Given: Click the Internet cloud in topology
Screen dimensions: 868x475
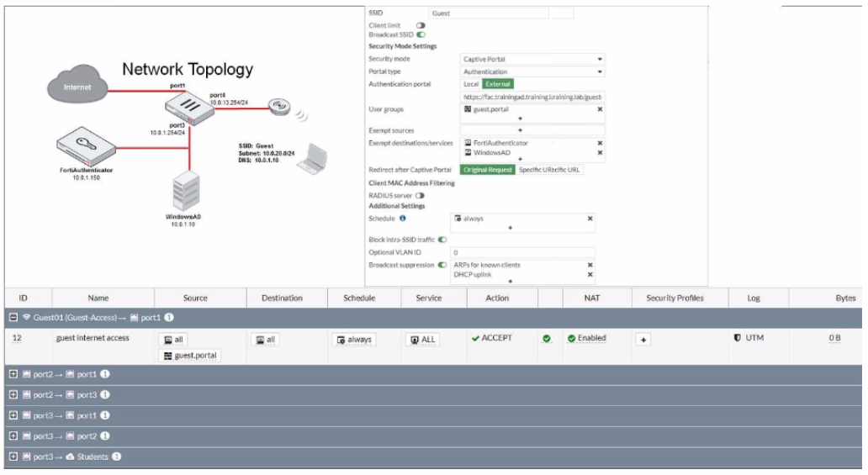Looking at the screenshot, I should pyautogui.click(x=77, y=84).
